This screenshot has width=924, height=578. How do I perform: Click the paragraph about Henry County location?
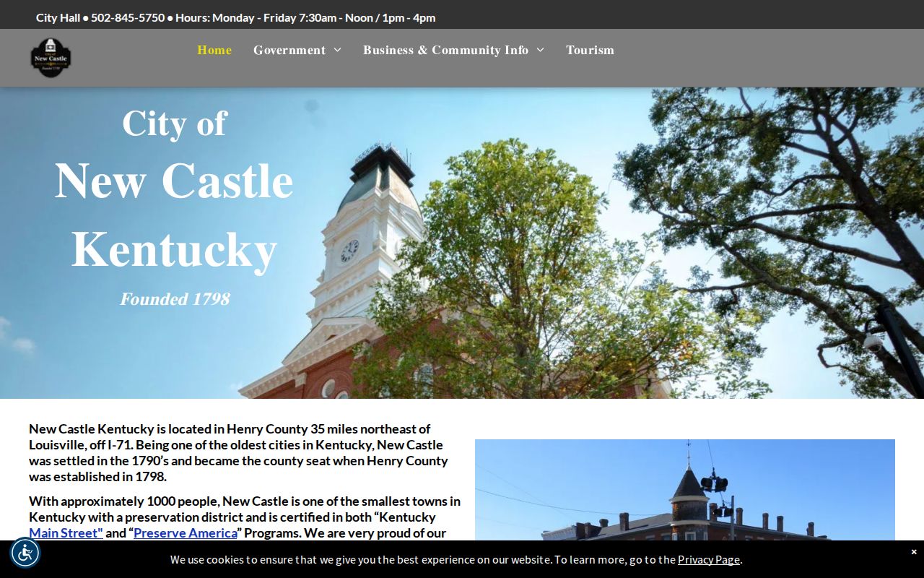(x=238, y=453)
